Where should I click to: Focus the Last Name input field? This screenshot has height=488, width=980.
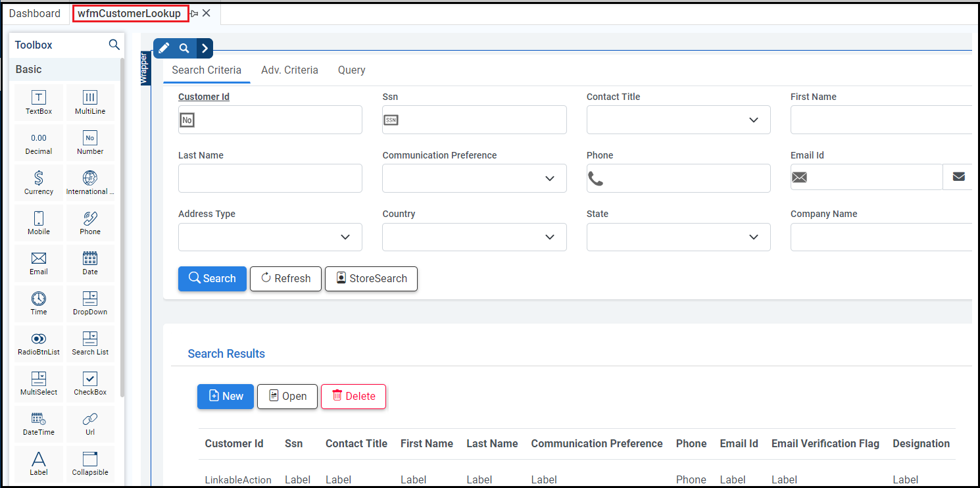(270, 178)
